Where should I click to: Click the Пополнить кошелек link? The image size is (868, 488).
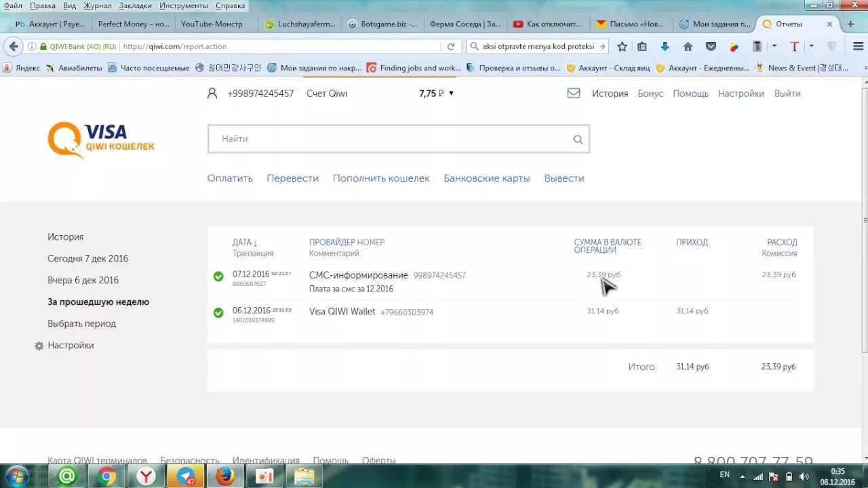pos(381,178)
